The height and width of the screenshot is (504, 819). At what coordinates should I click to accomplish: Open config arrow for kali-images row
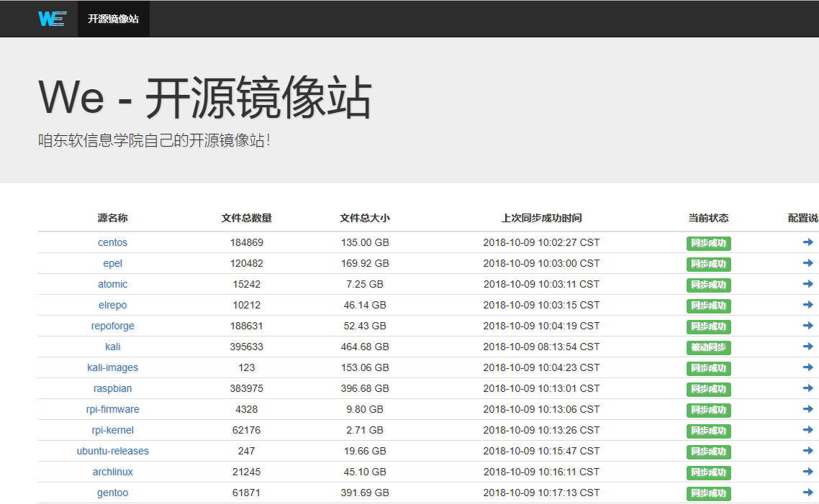[x=808, y=367]
